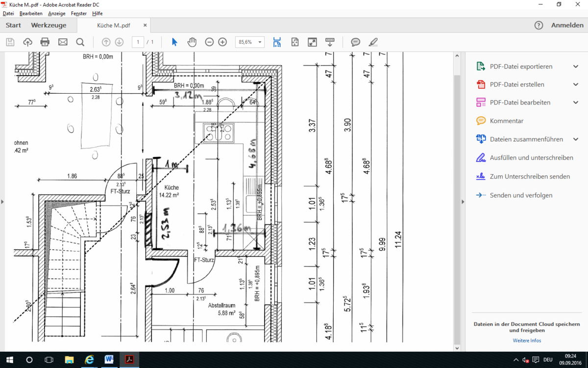Open the search magnifier tool
The image size is (588, 368).
click(80, 42)
